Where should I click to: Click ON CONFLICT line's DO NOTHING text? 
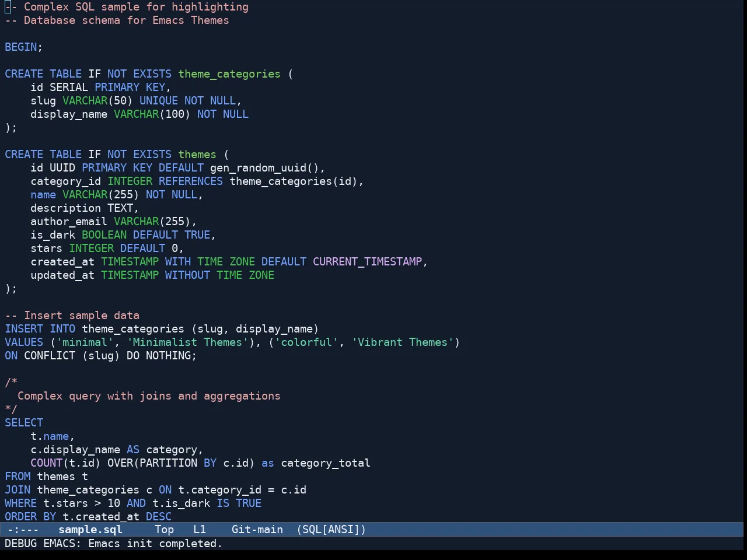[x=158, y=356]
